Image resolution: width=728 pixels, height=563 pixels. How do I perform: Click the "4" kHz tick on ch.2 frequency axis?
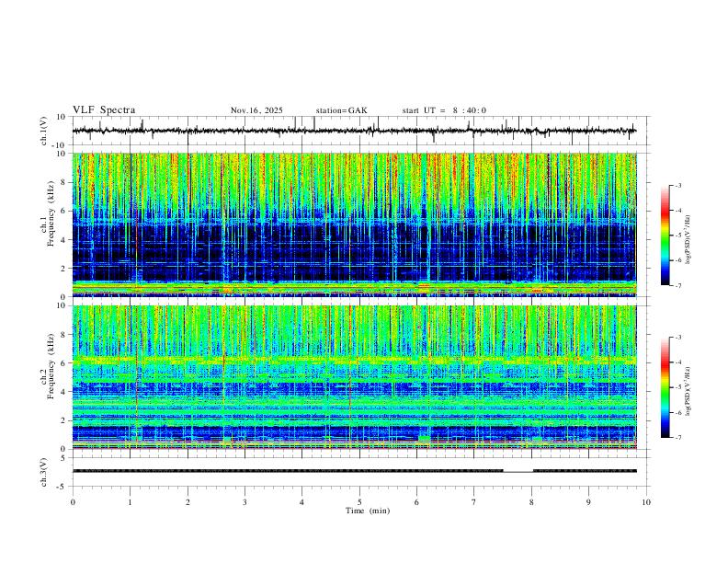63,392
